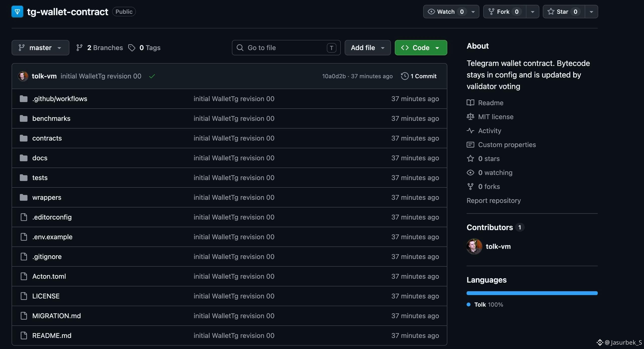Click the book icon next to Readme

(470, 103)
